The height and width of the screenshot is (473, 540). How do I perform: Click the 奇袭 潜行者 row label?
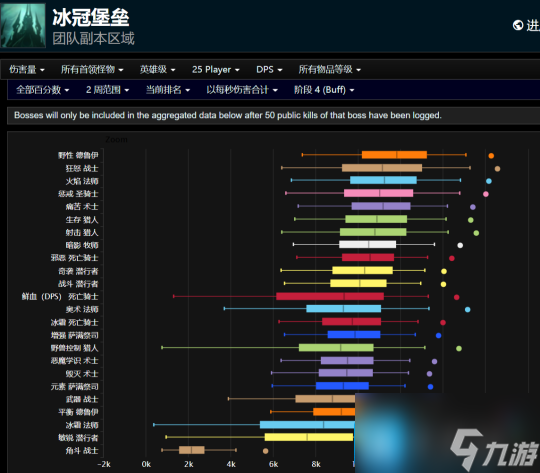tap(78, 271)
